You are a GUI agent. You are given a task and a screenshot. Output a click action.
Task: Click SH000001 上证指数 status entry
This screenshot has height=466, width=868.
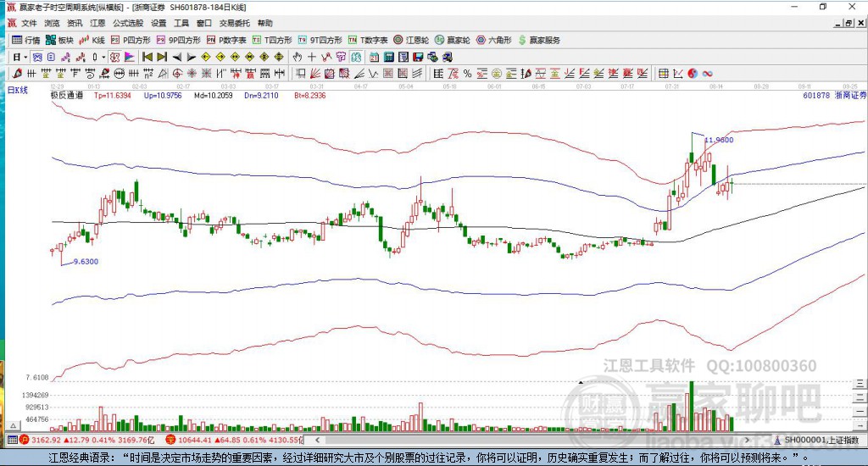pyautogui.click(x=816, y=440)
